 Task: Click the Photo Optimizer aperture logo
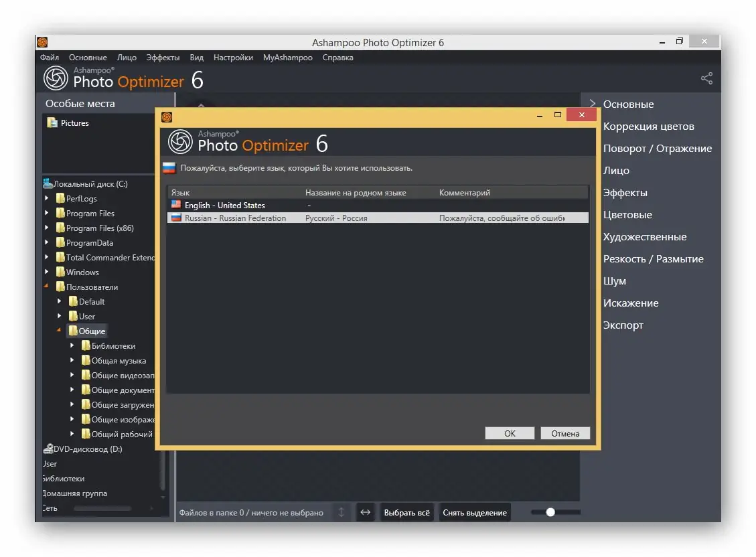pyautogui.click(x=56, y=78)
